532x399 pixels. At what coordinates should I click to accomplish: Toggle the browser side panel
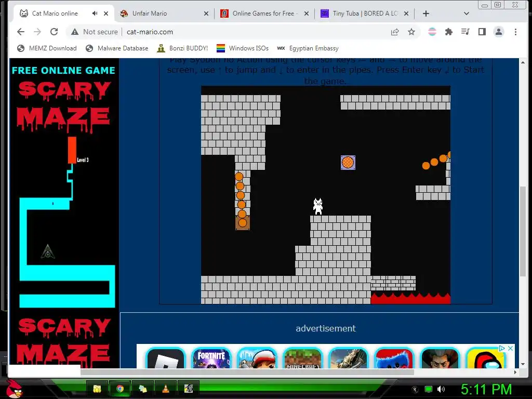(482, 32)
